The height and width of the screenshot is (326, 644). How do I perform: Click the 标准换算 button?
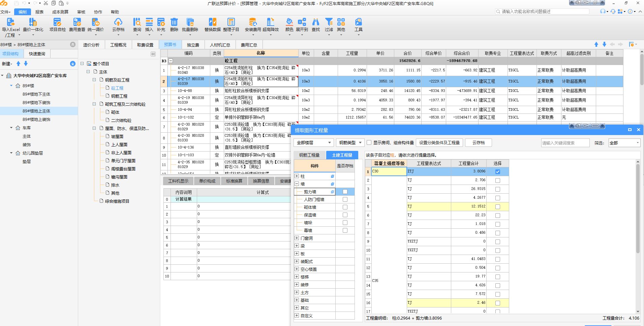tap(234, 181)
